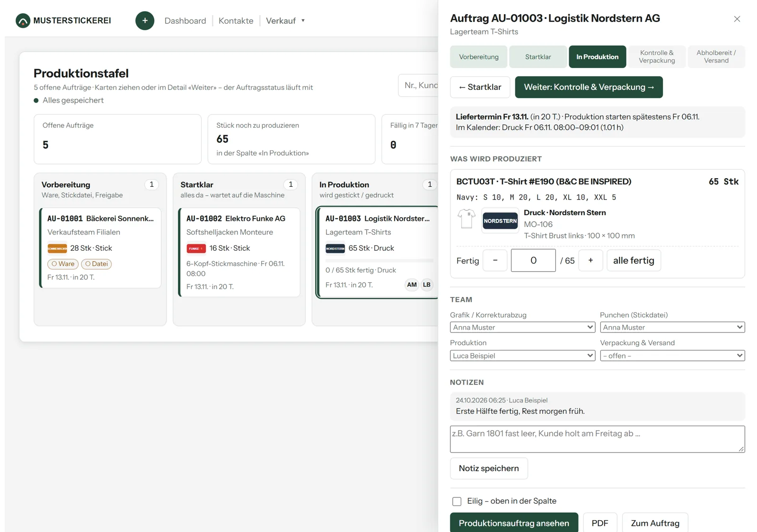Screen dimensions: 757x532
Task: Click the LB avatar badge on AU-01003 card
Action: [x=427, y=285]
